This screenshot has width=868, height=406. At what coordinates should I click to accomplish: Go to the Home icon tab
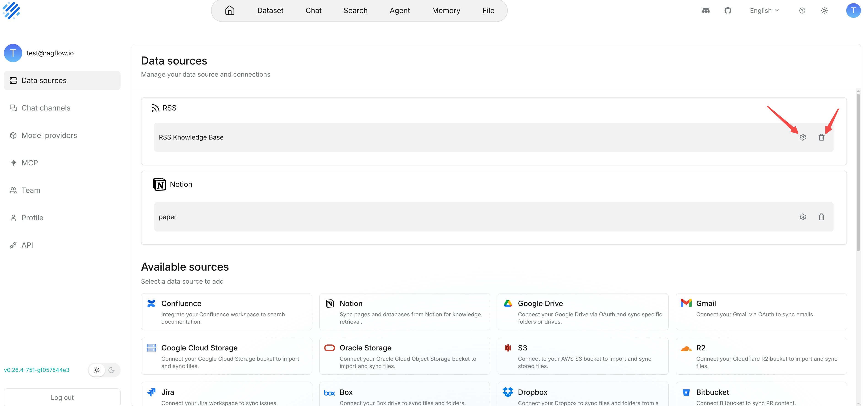[x=229, y=11]
